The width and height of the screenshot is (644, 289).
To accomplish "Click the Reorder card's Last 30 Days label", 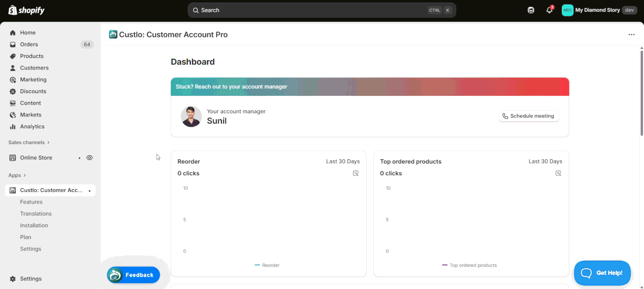I will [x=343, y=161].
